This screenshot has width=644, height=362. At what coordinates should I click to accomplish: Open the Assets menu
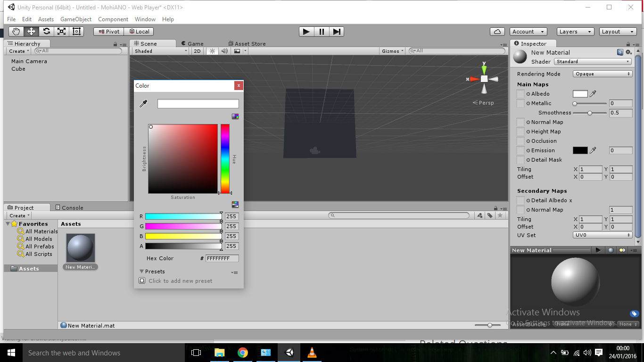click(x=46, y=19)
